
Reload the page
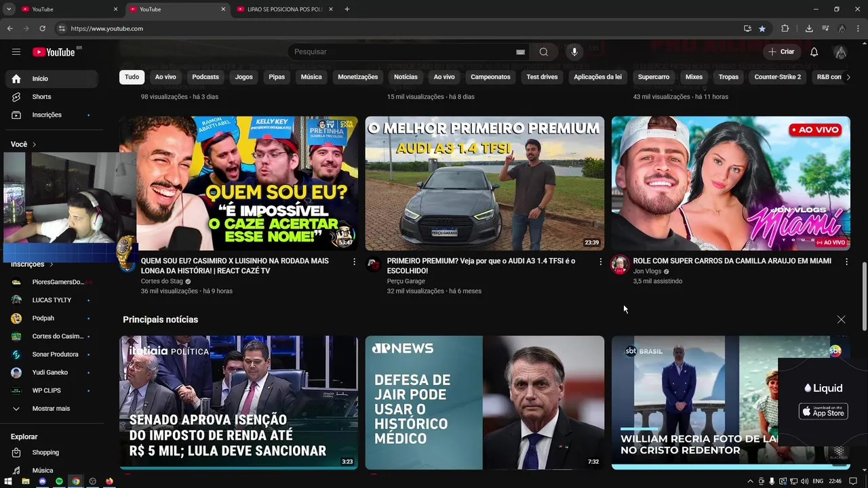43,28
